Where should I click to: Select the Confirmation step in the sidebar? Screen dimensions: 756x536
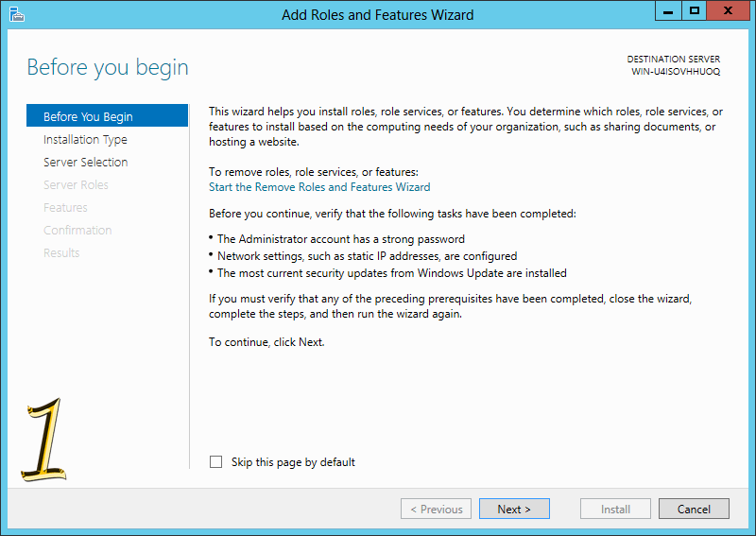[77, 230]
